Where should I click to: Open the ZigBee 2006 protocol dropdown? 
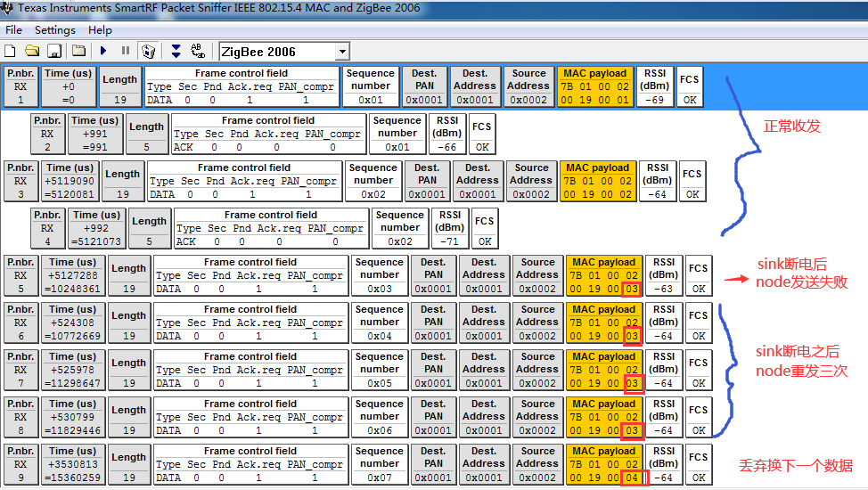pyautogui.click(x=343, y=52)
